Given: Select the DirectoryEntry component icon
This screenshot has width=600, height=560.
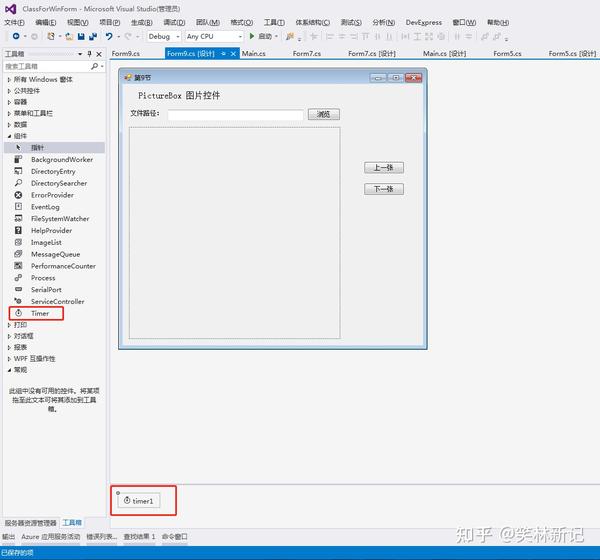Looking at the screenshot, I should pos(18,171).
